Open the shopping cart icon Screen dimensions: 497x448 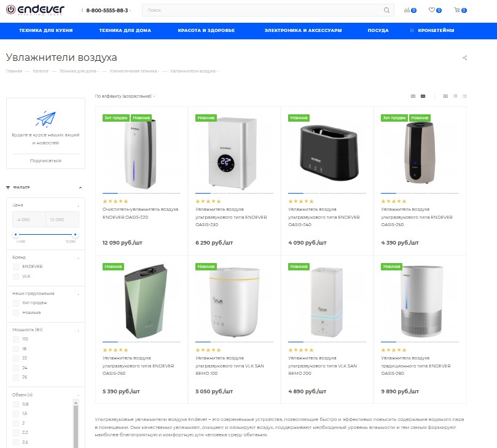456,10
